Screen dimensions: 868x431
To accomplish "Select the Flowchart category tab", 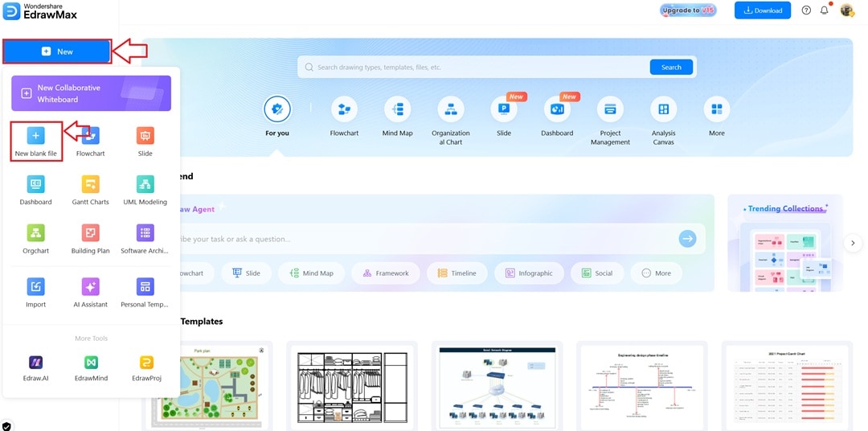I will pyautogui.click(x=344, y=117).
